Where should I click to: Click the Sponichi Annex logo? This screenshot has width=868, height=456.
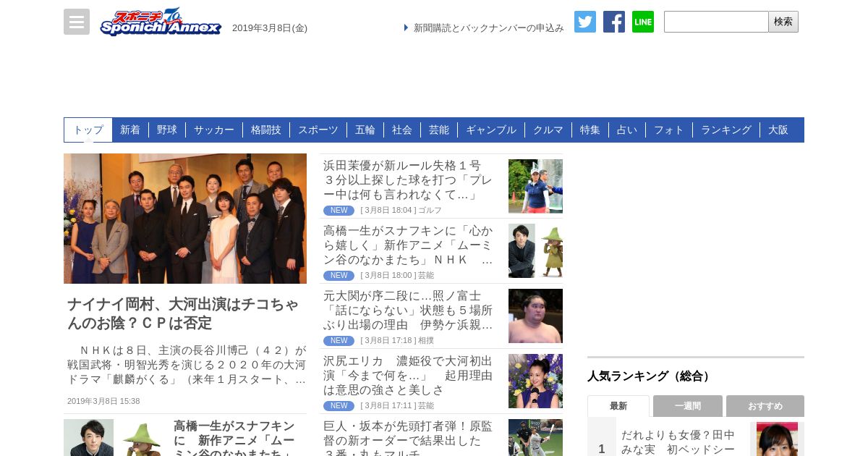coord(161,22)
